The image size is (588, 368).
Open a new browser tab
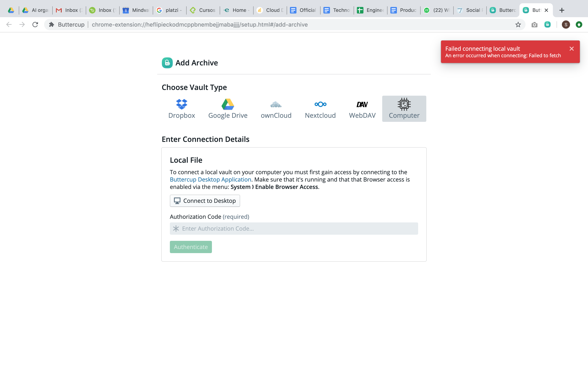coord(561,10)
